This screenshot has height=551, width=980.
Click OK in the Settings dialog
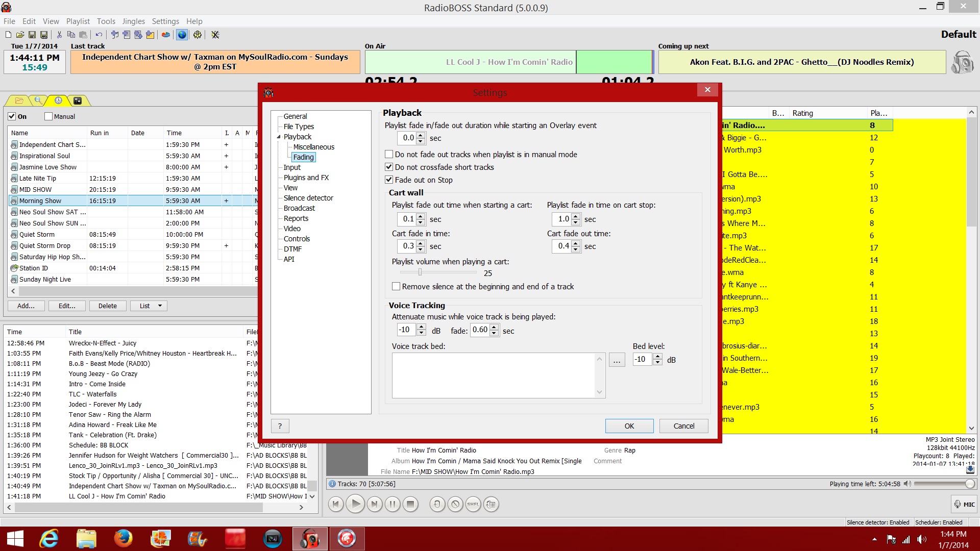629,425
